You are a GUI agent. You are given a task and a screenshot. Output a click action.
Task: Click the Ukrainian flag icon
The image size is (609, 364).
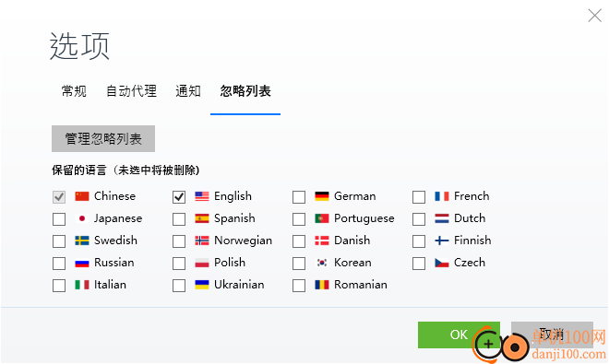pos(201,285)
